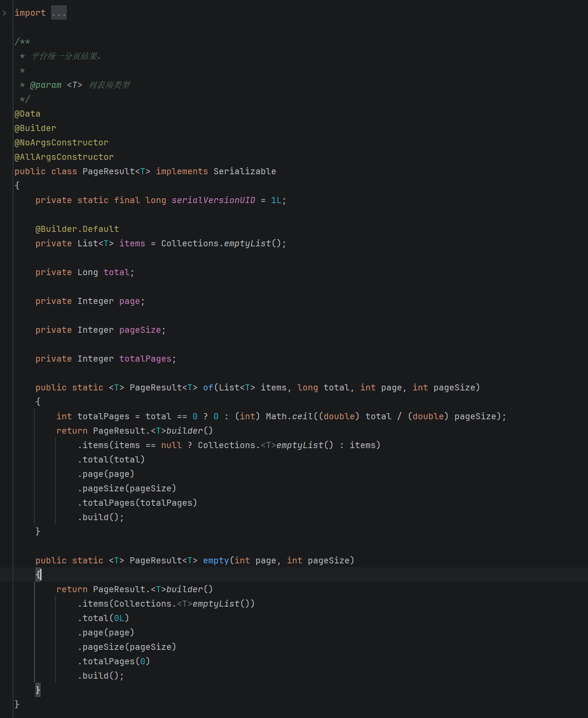Screen dimensions: 588x718
Task: Click the "empty" static method name
Action: click(x=216, y=561)
